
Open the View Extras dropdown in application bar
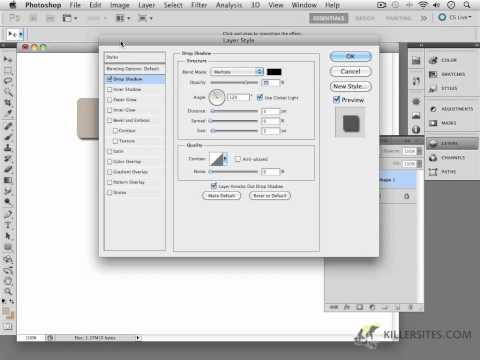coord(70,18)
